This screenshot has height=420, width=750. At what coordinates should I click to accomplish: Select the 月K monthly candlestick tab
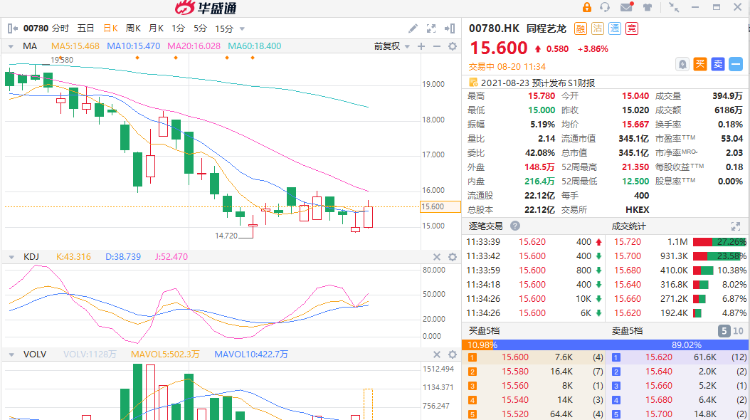click(156, 29)
